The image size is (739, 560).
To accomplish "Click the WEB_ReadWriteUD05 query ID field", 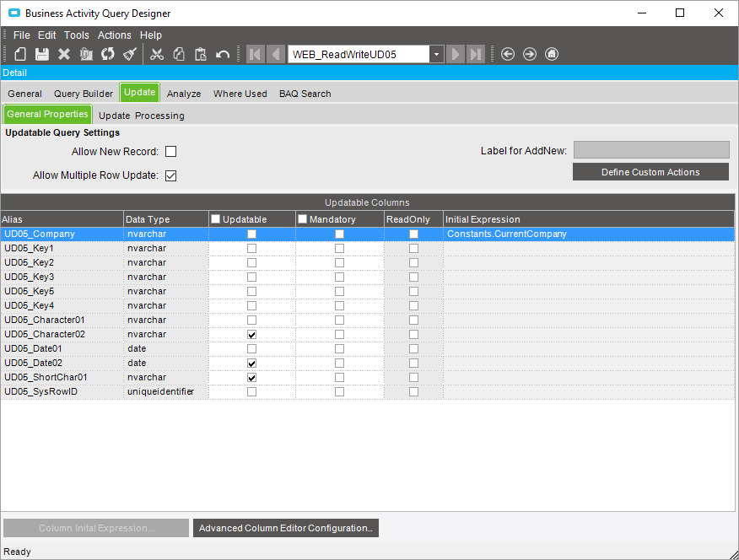I will pyautogui.click(x=359, y=54).
